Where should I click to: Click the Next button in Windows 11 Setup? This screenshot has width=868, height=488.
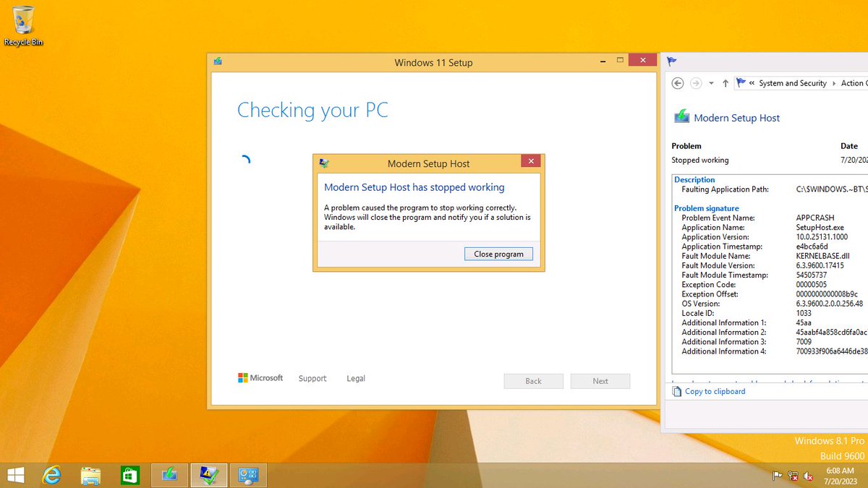pos(600,381)
